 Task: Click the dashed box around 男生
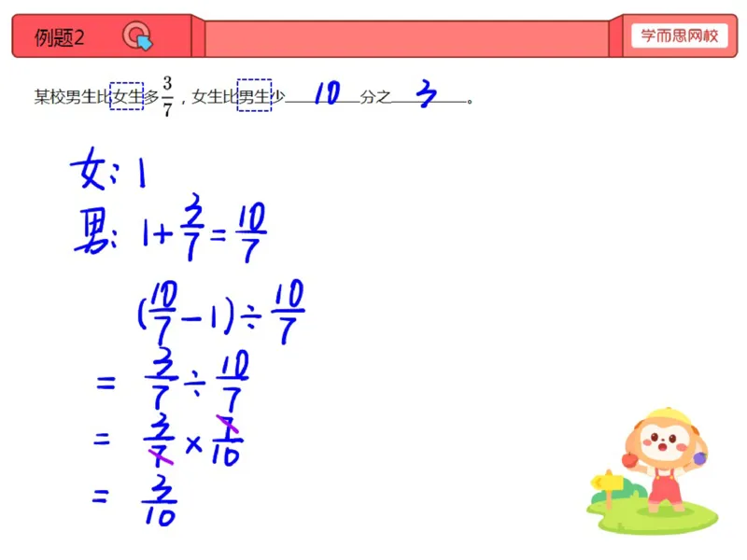[x=254, y=95]
